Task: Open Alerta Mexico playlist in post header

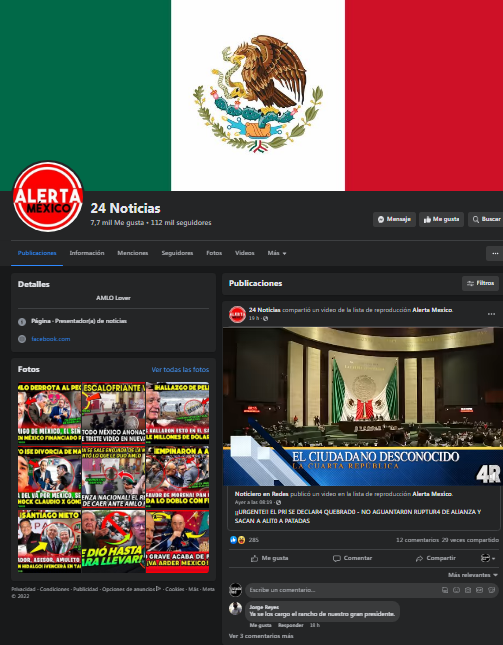Action: click(432, 310)
